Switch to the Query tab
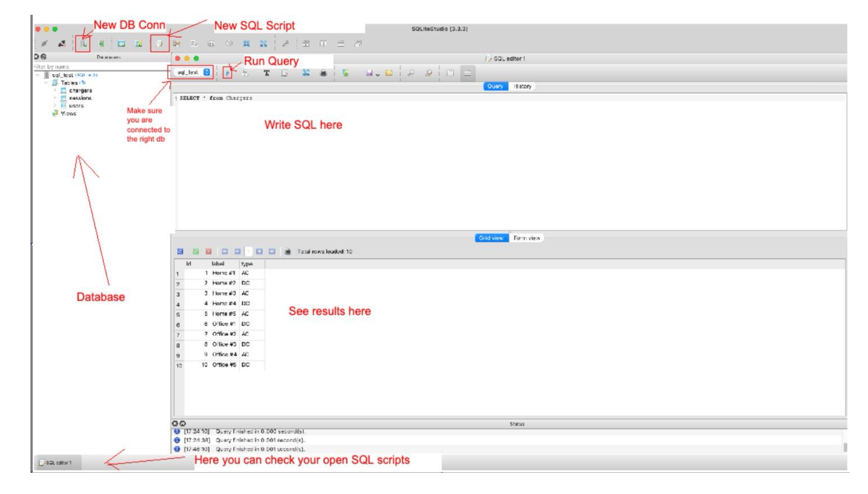868x494 pixels. (495, 86)
